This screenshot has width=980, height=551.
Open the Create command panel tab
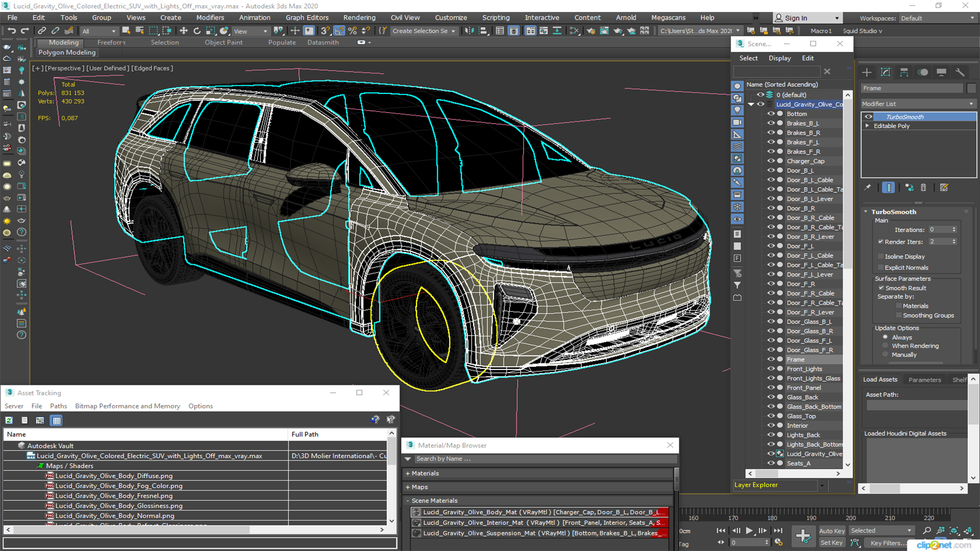(867, 72)
